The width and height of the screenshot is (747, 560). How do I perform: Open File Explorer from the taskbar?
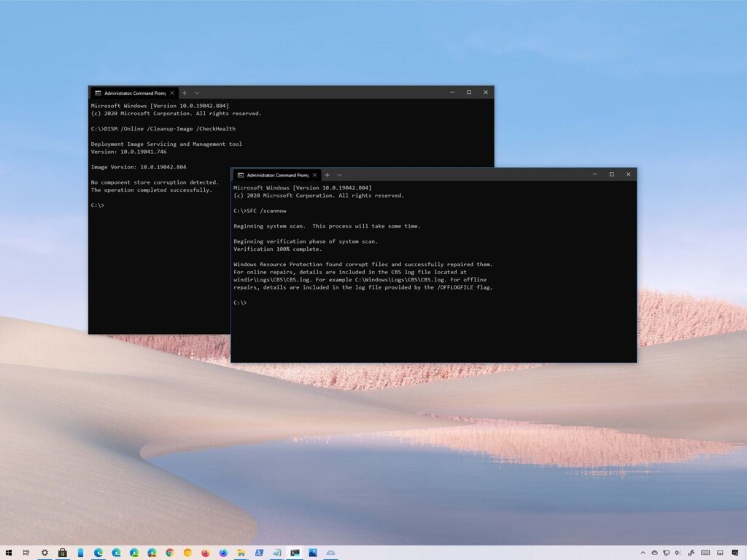(x=241, y=553)
